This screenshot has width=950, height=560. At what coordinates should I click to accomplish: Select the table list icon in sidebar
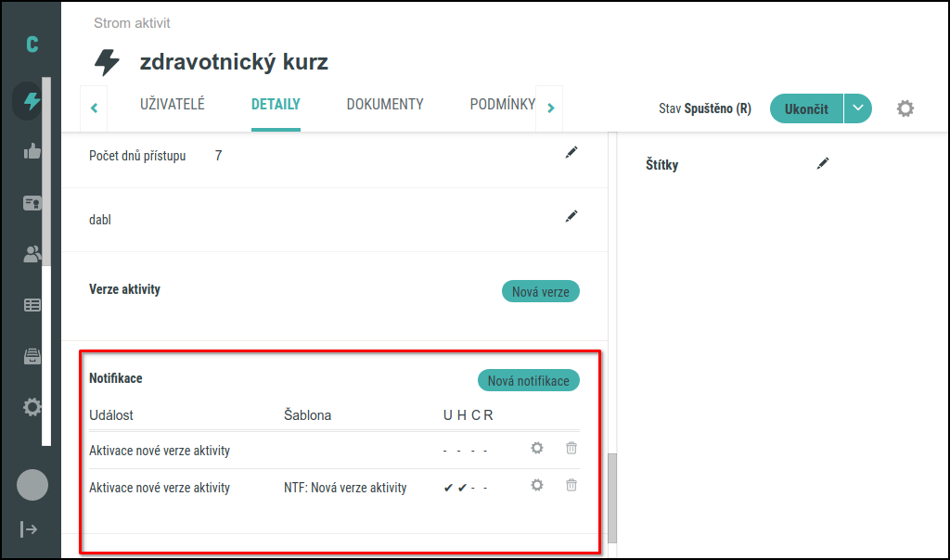coord(31,304)
